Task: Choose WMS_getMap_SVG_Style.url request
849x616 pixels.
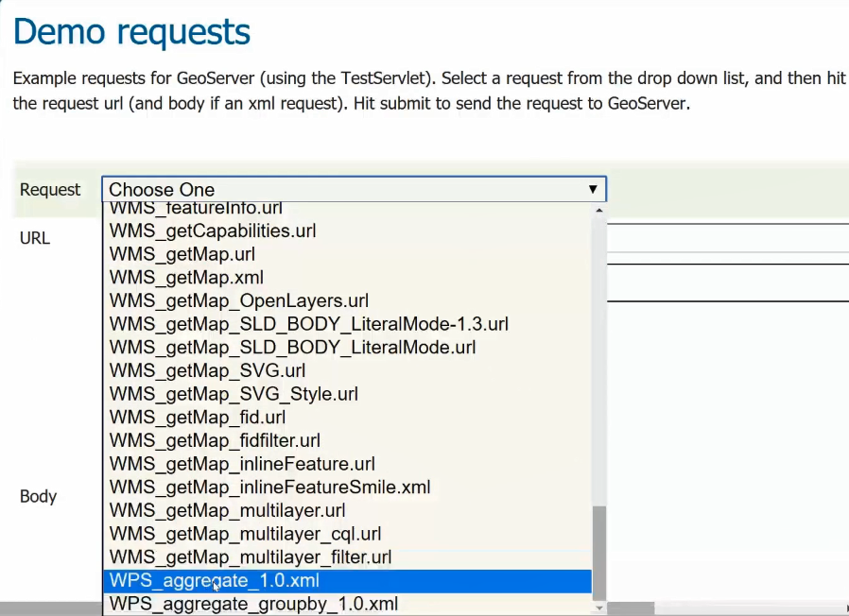Action: tap(347, 394)
